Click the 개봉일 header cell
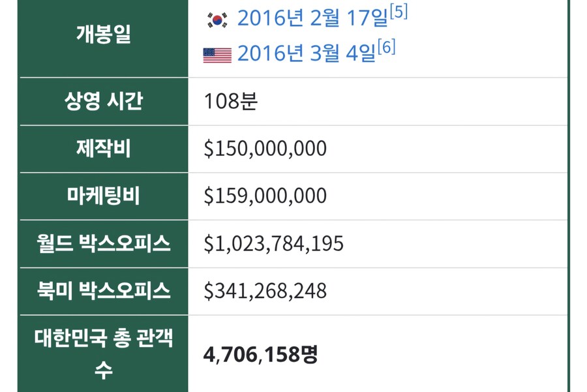This screenshot has height=392, width=587. coord(104,35)
